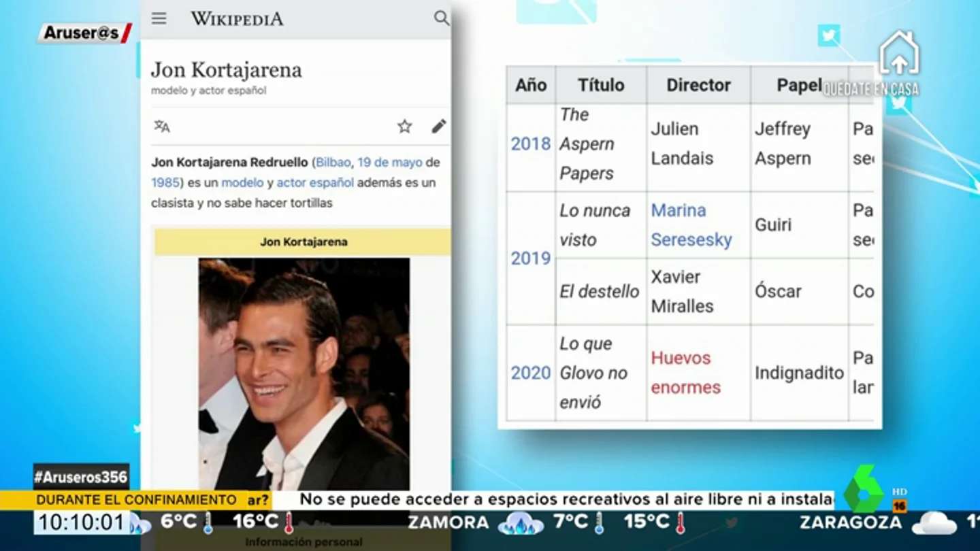This screenshot has height=551, width=980.
Task: Open the 19 de mayo link
Action: pos(390,163)
